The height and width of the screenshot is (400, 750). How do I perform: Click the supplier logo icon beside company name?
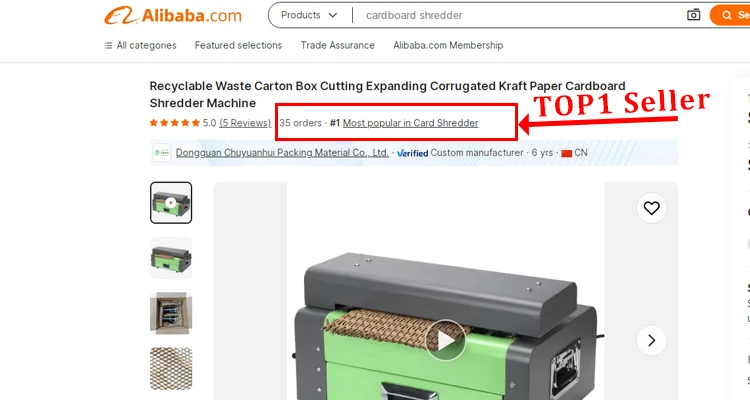[162, 153]
